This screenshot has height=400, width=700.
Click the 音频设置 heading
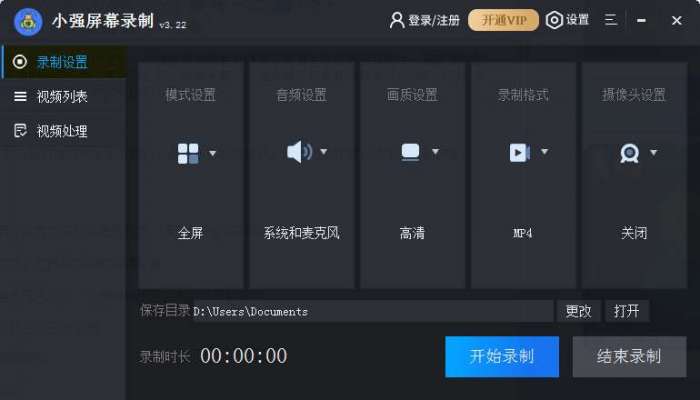click(301, 95)
